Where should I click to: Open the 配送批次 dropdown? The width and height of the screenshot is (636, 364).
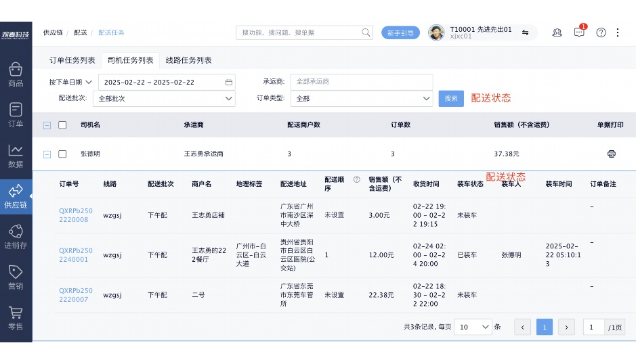pos(167,99)
